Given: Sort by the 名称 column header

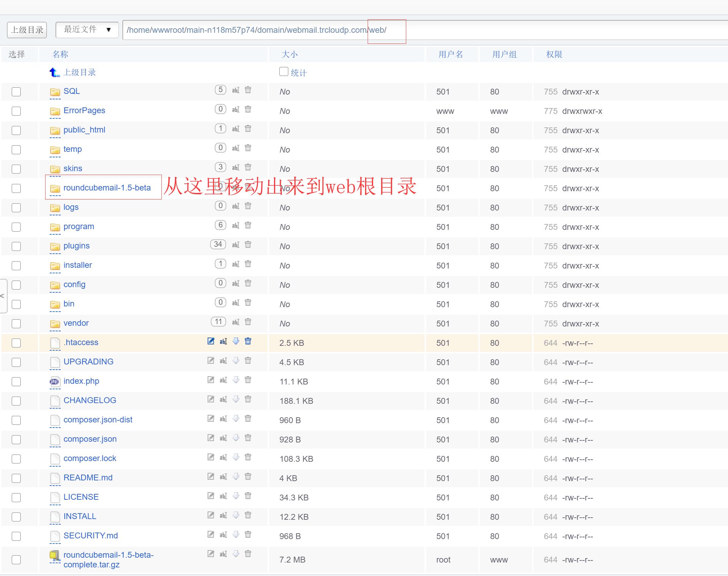Looking at the screenshot, I should click(x=60, y=54).
